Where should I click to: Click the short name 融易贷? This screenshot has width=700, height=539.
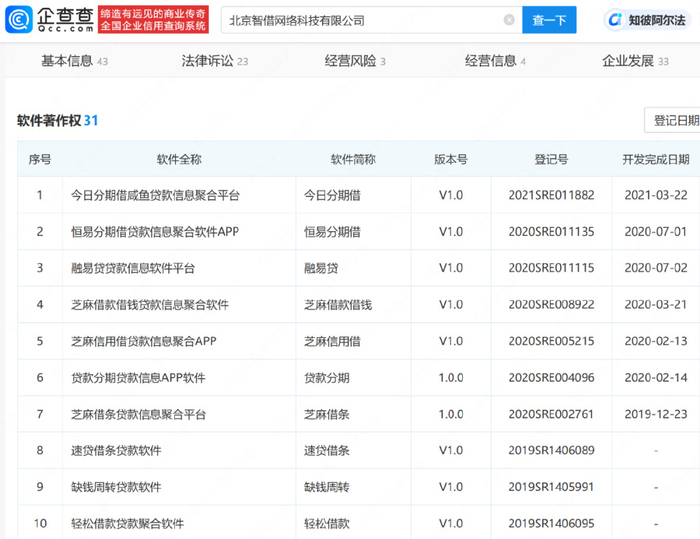point(321,268)
